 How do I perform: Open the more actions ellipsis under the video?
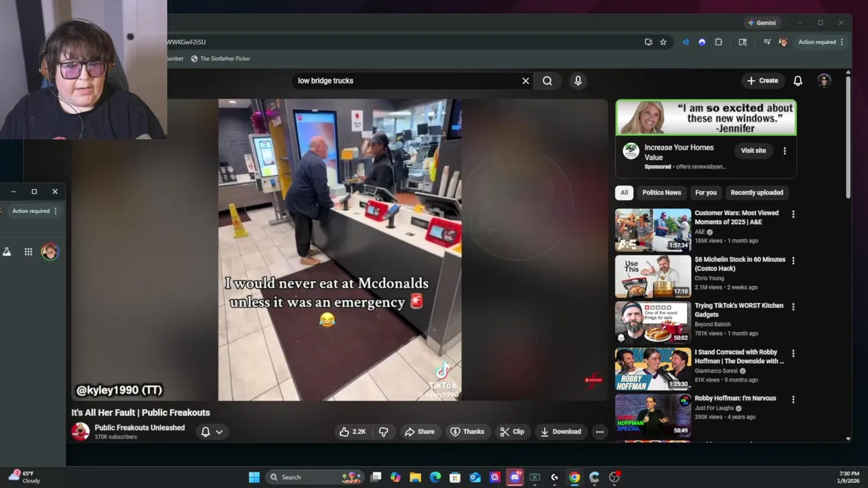tap(599, 432)
